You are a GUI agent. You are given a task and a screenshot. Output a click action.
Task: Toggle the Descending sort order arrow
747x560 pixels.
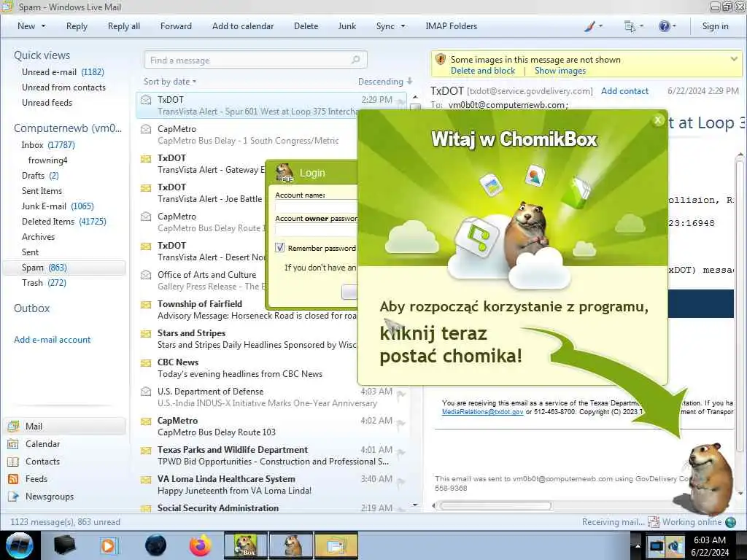(410, 81)
